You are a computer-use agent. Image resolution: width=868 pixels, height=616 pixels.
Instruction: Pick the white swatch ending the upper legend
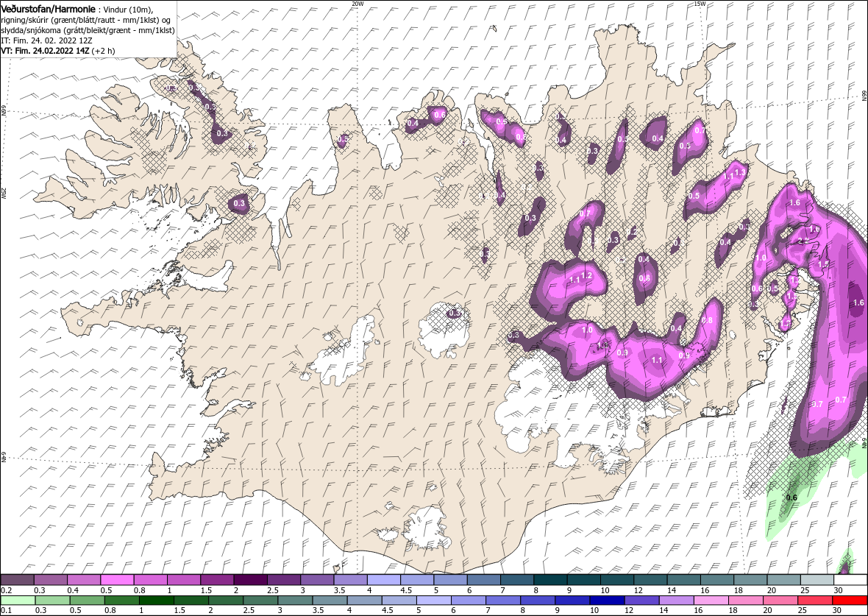click(851, 580)
